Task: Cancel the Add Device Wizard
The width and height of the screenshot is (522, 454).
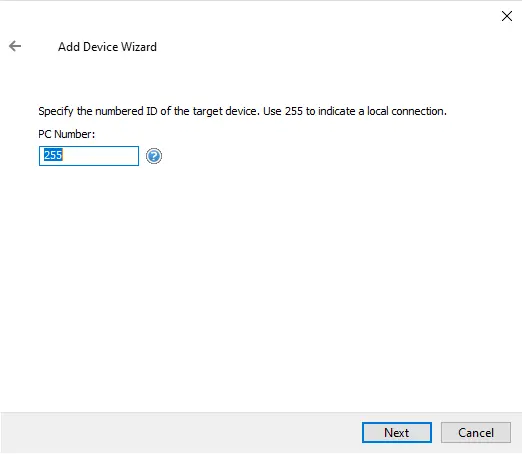Action: [476, 432]
